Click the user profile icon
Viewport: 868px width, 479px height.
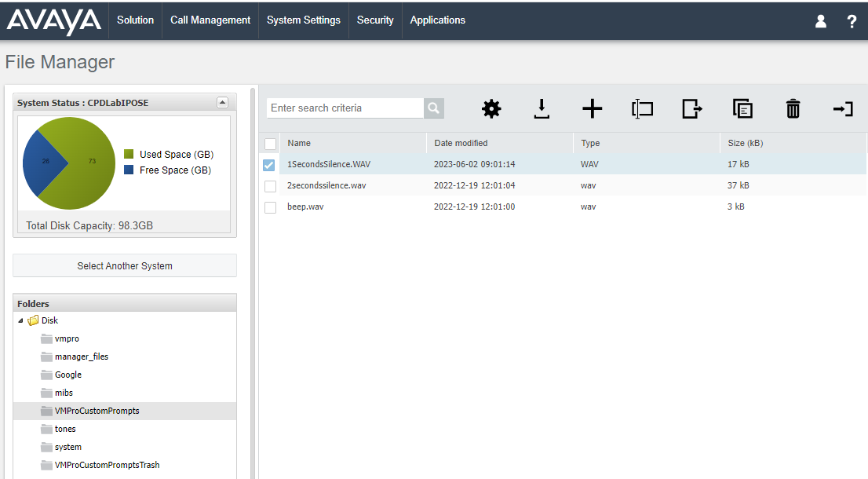[820, 21]
